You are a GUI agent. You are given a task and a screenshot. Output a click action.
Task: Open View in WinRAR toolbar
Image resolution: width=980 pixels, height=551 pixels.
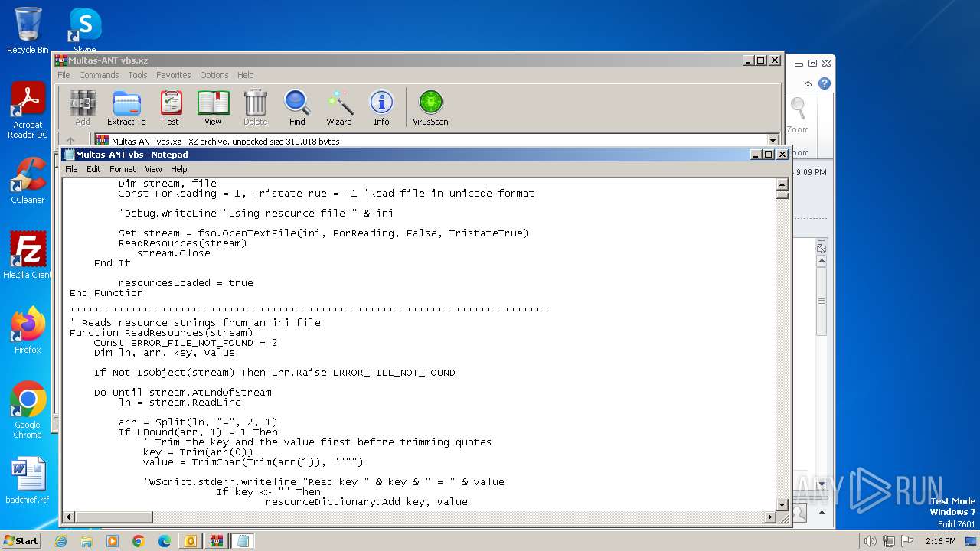(213, 107)
